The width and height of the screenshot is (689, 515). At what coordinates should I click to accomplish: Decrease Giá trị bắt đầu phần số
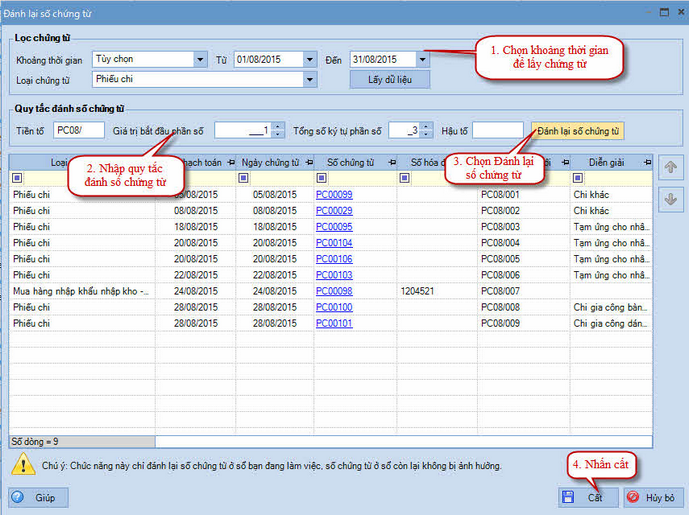(x=278, y=134)
